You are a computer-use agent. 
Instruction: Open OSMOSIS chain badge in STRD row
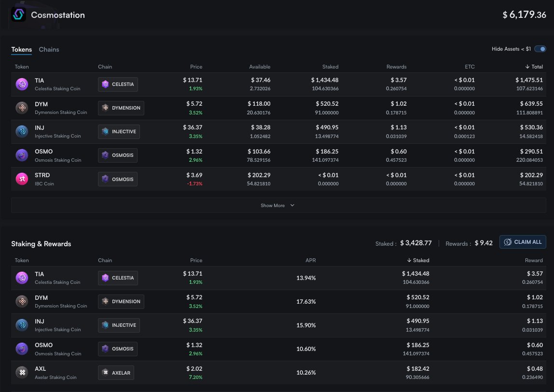[118, 179]
